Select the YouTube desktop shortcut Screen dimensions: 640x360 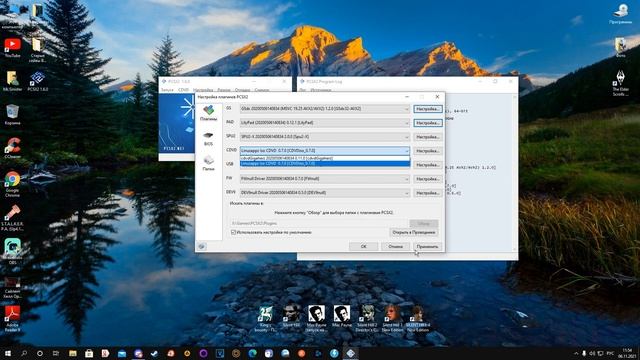click(12, 48)
